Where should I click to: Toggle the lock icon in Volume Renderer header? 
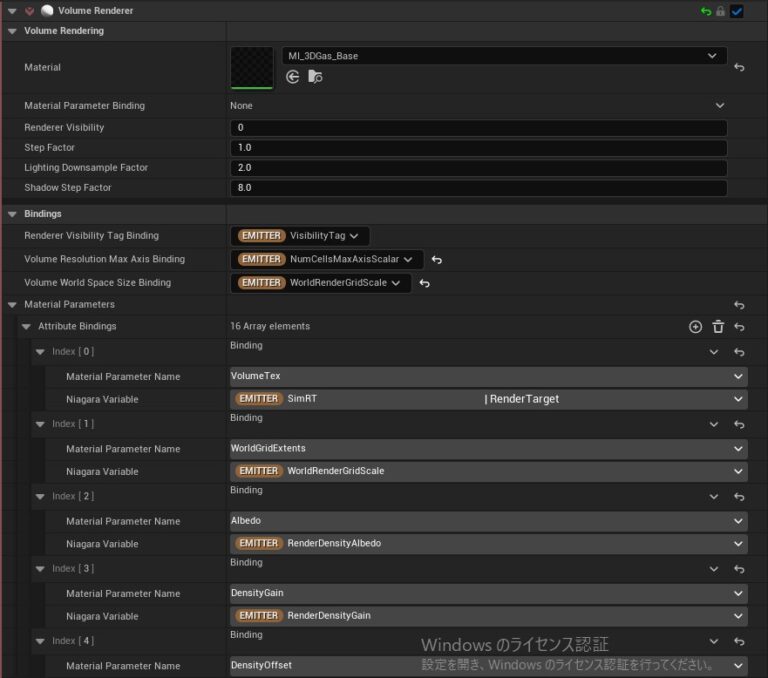pos(720,10)
